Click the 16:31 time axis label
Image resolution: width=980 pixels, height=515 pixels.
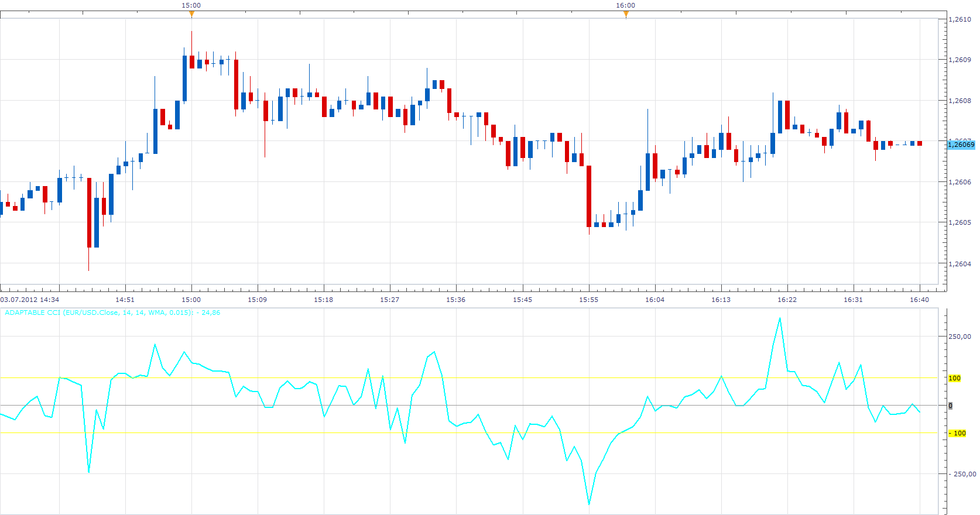[x=853, y=300]
